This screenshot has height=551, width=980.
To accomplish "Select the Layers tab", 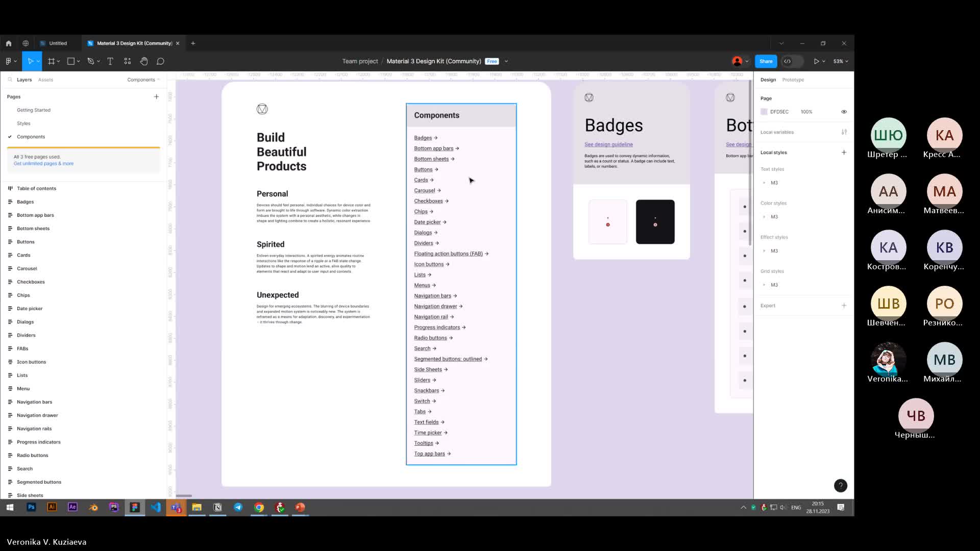I will pyautogui.click(x=24, y=80).
